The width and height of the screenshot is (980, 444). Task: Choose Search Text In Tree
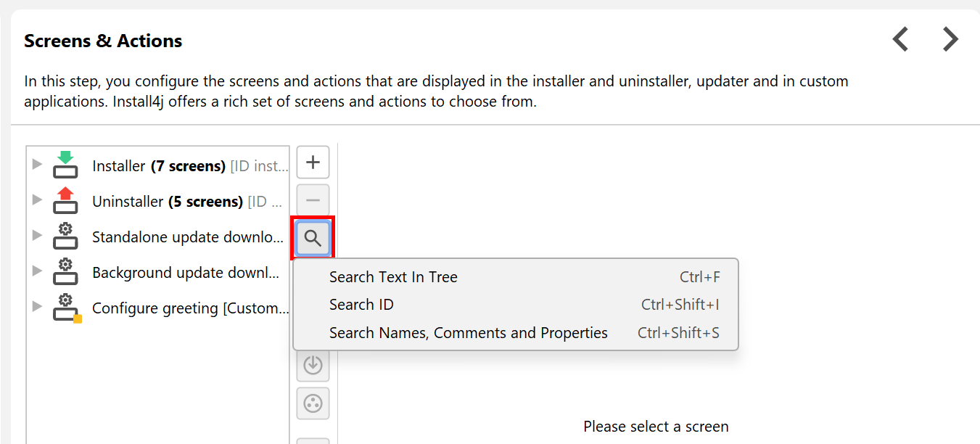coord(393,277)
